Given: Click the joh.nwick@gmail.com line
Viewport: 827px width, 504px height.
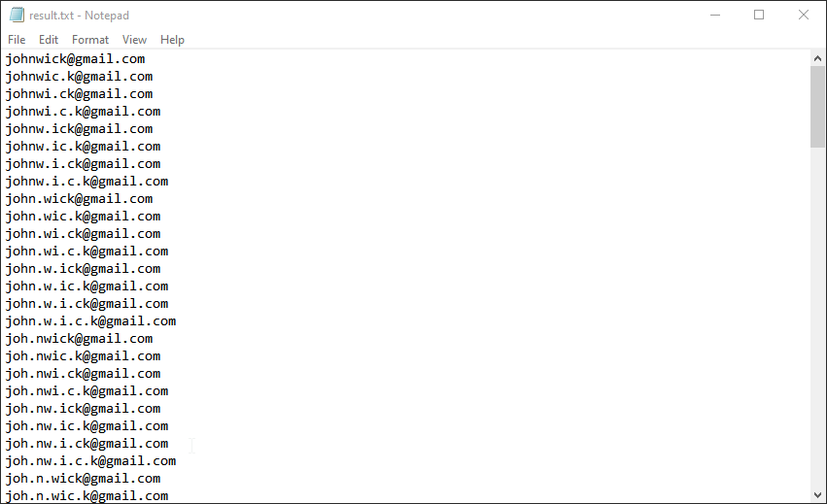Looking at the screenshot, I should [79, 339].
